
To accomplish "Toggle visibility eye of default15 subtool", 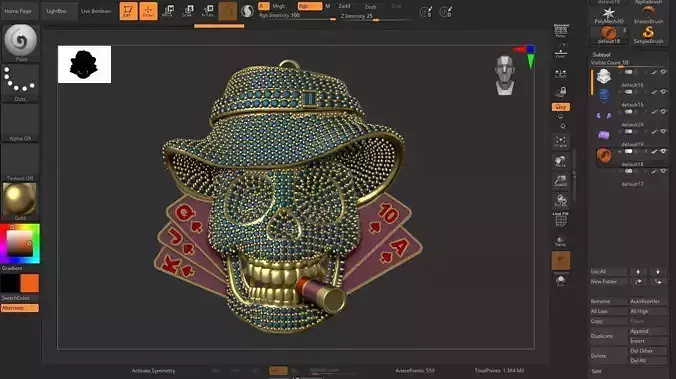I will pos(663,92).
